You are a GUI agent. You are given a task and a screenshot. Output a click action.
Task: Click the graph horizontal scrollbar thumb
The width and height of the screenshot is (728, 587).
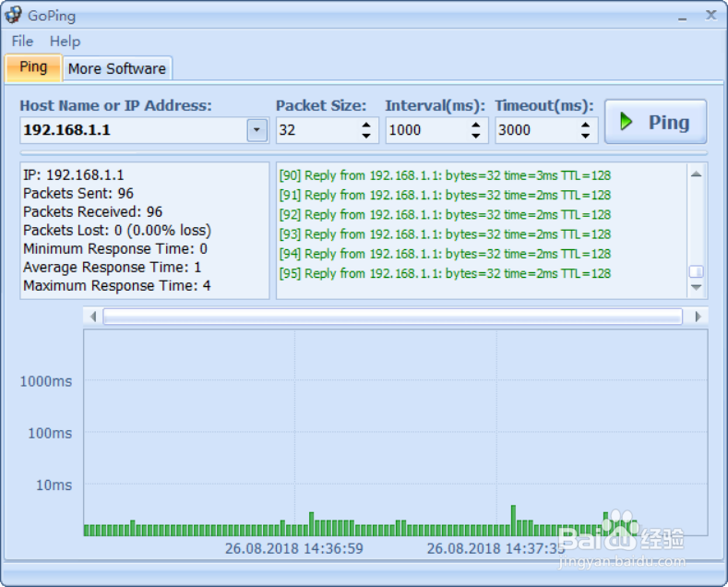tap(393, 317)
